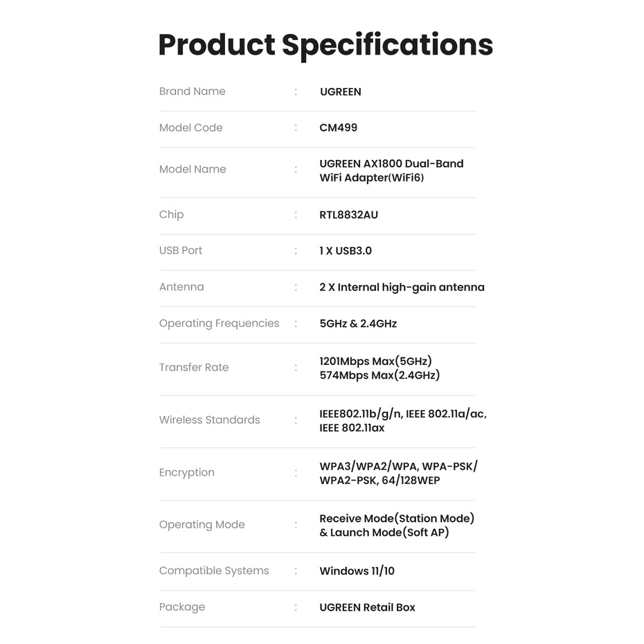
Task: Click the Receive Mode(Station Mode) text
Action: tap(397, 519)
